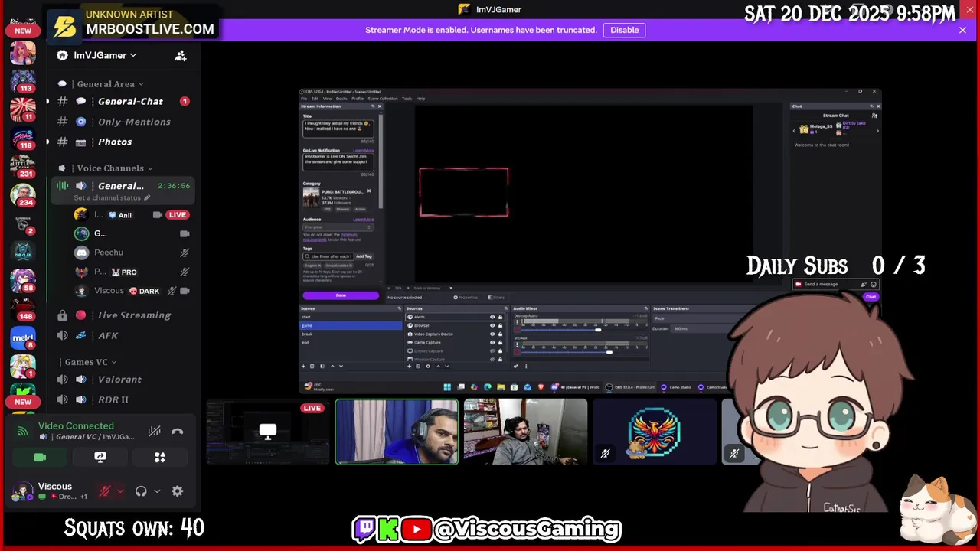The width and height of the screenshot is (980, 551).
Task: Open the server icon with badge 234
Action: 23,194
